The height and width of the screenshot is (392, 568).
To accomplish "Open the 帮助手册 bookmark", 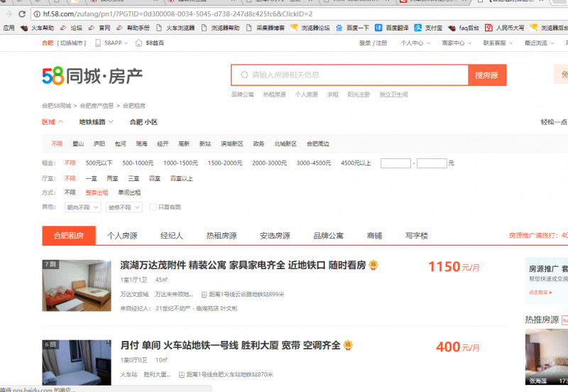I will pyautogui.click(x=133, y=28).
